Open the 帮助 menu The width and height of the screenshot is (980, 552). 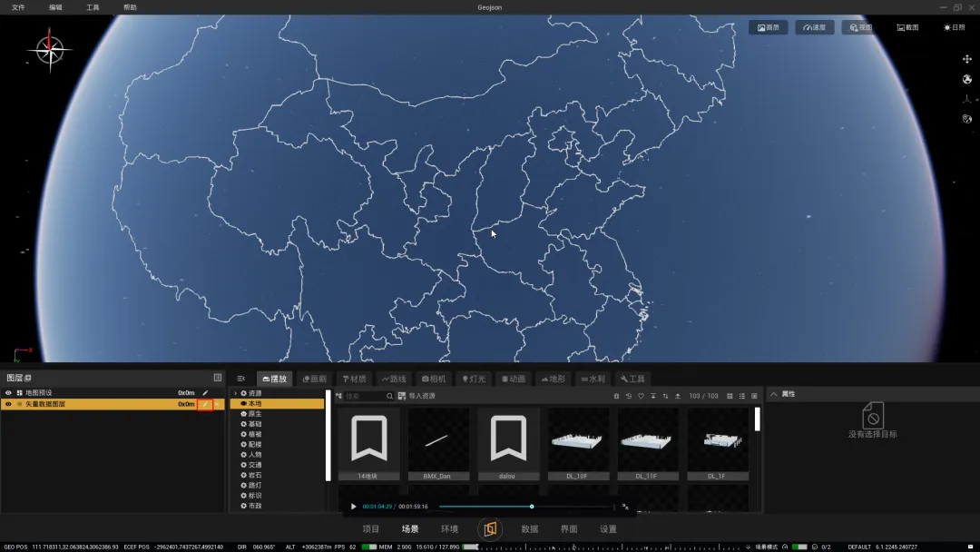[x=130, y=7]
